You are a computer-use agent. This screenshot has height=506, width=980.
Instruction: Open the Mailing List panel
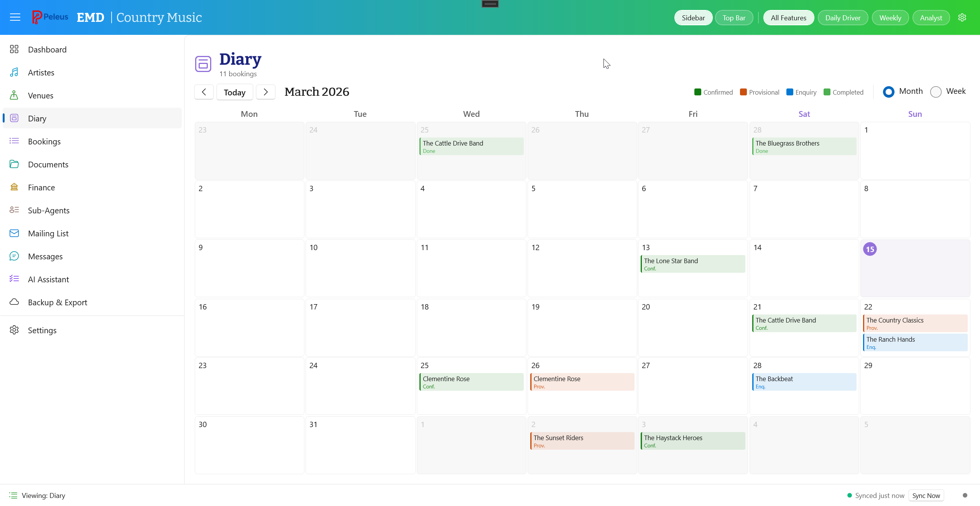[48, 233]
